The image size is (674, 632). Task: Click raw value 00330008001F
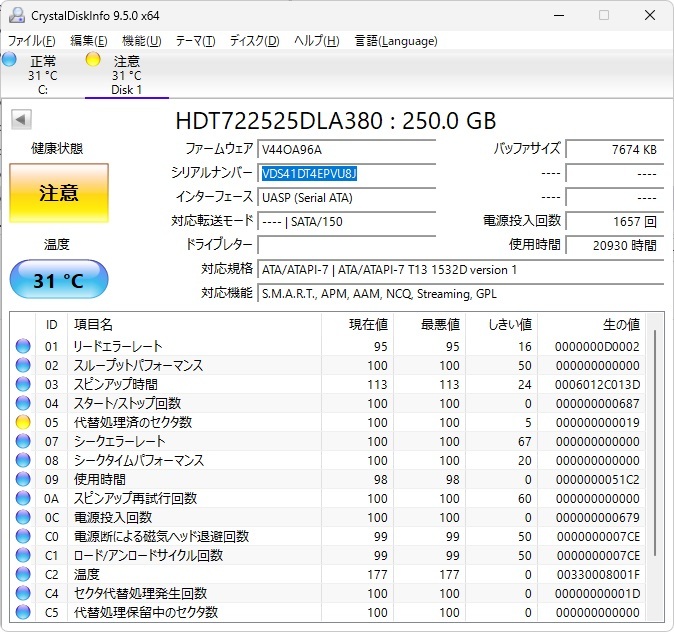pyautogui.click(x=598, y=574)
